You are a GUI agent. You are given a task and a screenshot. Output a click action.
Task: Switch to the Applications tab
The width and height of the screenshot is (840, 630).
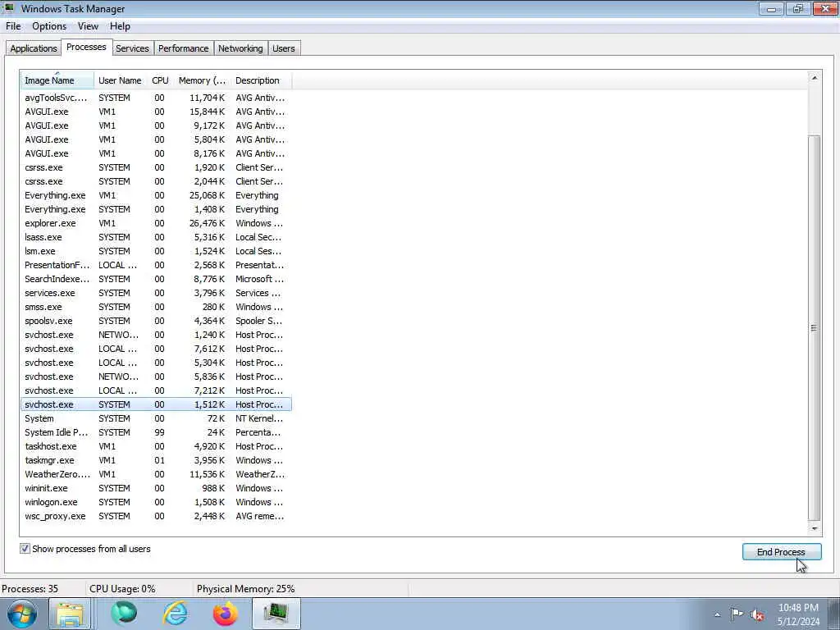[33, 48]
